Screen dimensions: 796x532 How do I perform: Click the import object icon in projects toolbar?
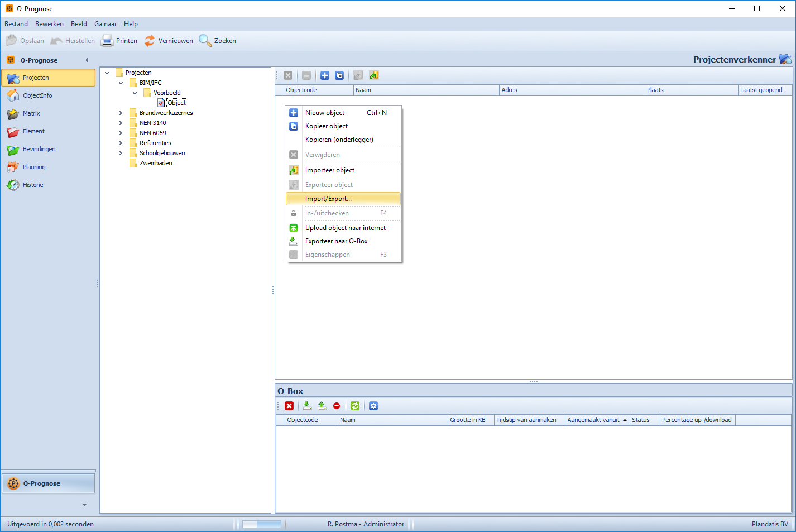[374, 75]
